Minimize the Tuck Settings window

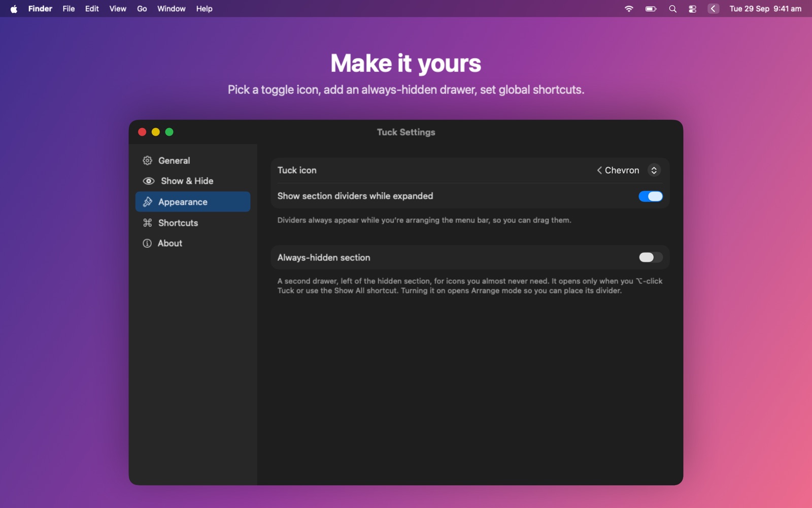[156, 132]
